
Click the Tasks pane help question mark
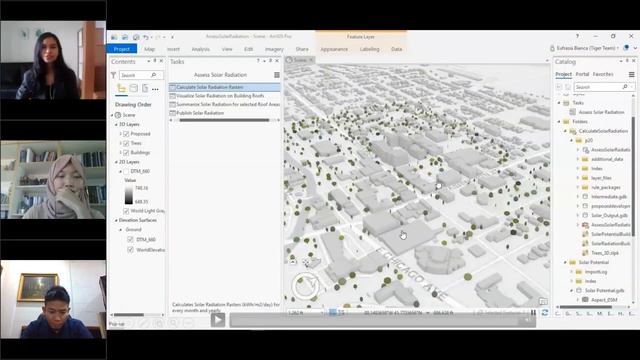tap(258, 61)
